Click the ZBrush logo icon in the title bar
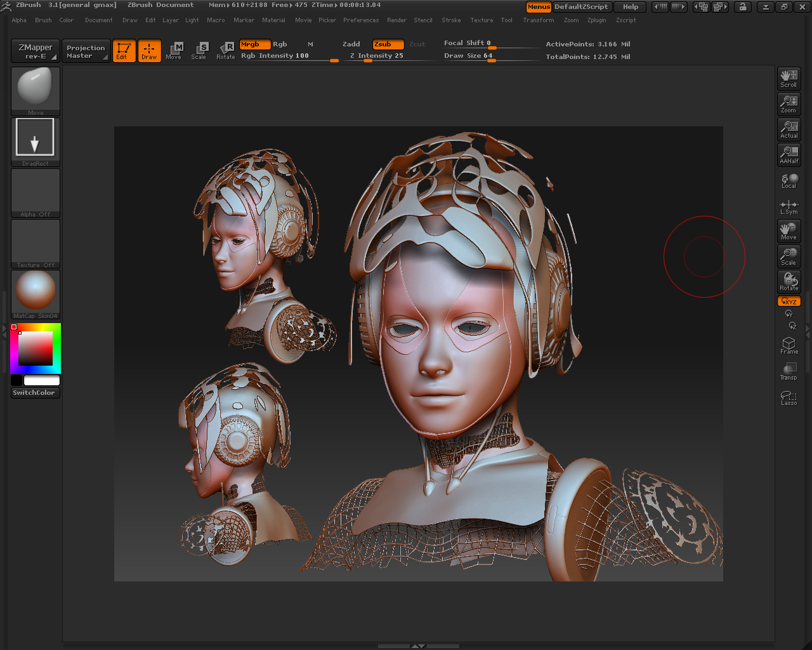Screen dimensions: 812x650 [x=6, y=6]
